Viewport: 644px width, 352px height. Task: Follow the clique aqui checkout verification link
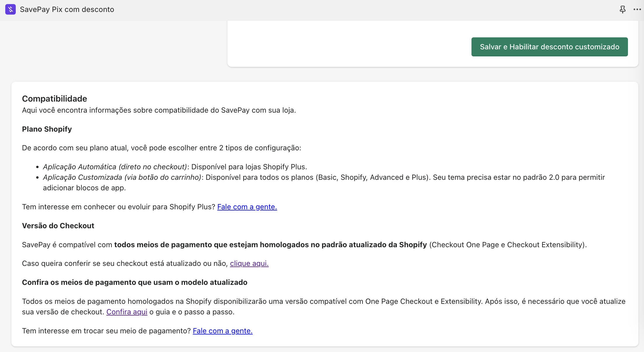coord(249,263)
